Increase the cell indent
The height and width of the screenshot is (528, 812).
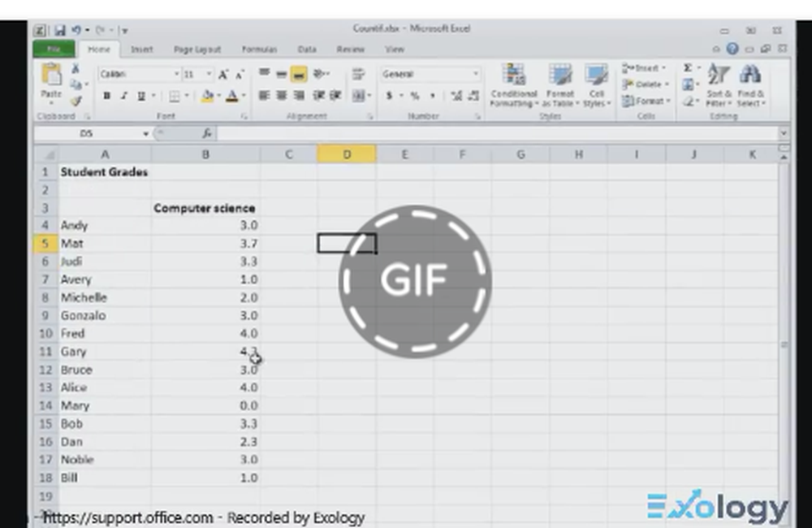tap(335, 95)
